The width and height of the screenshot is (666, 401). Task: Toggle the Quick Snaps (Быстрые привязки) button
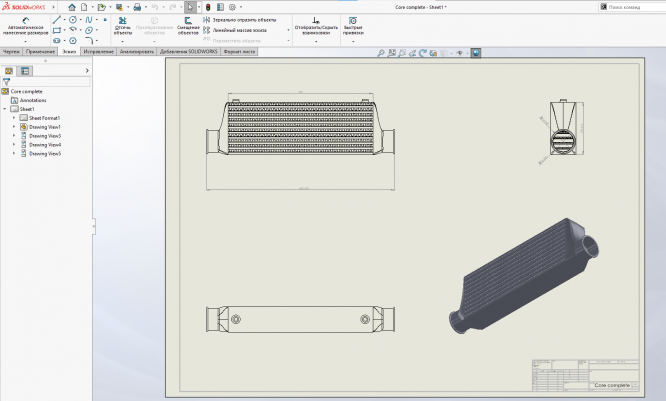tap(352, 24)
